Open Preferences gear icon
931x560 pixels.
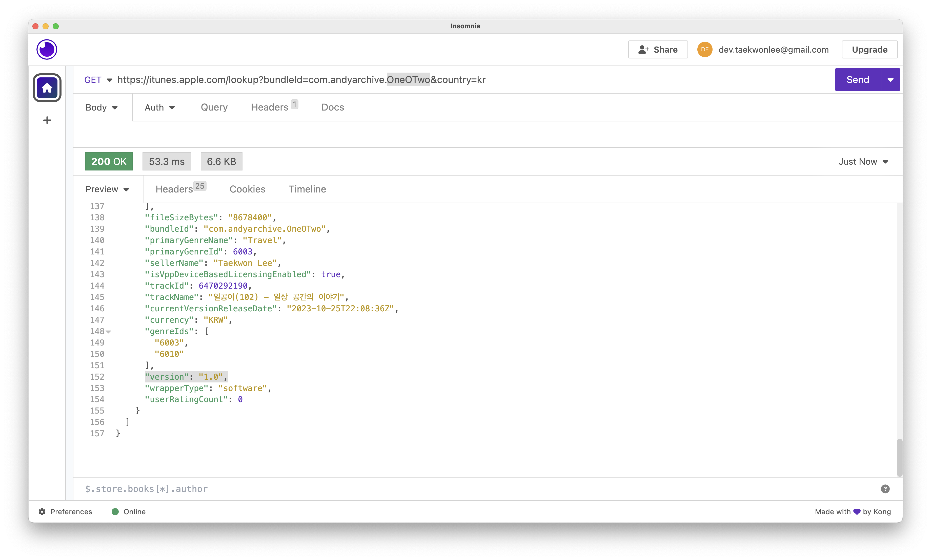coord(42,512)
